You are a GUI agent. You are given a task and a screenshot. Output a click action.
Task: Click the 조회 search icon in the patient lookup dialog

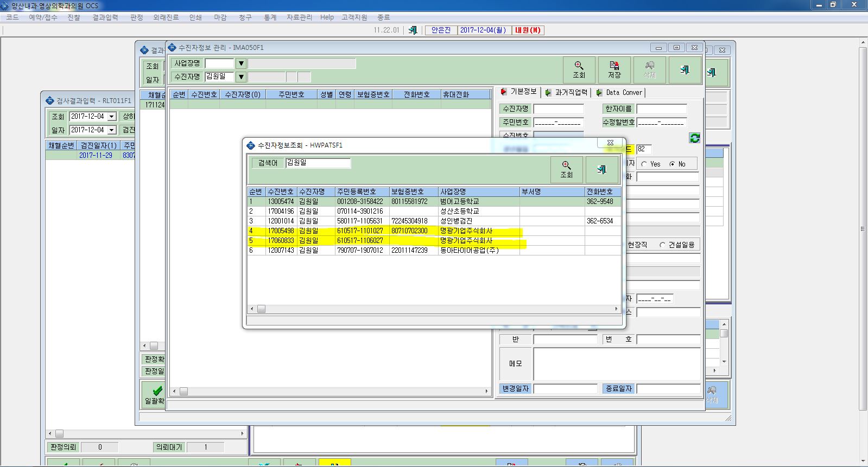pos(567,169)
